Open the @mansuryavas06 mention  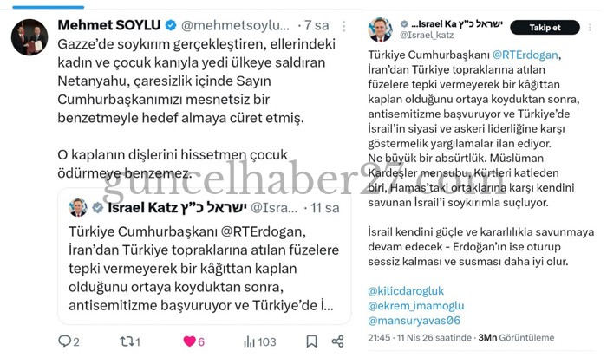click(414, 321)
